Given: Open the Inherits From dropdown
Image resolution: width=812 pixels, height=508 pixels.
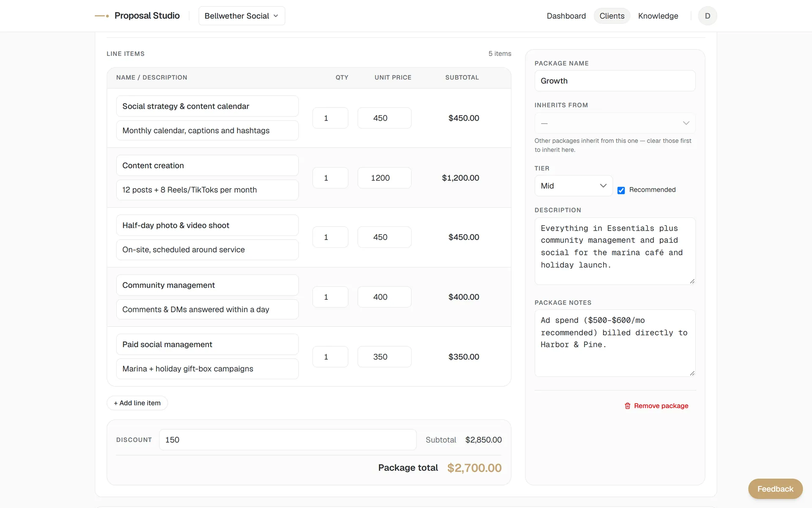Looking at the screenshot, I should (615, 123).
